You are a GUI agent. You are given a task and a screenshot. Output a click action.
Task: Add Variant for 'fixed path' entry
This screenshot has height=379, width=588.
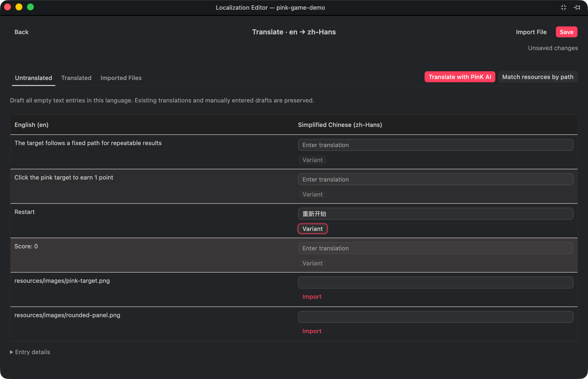click(x=313, y=160)
